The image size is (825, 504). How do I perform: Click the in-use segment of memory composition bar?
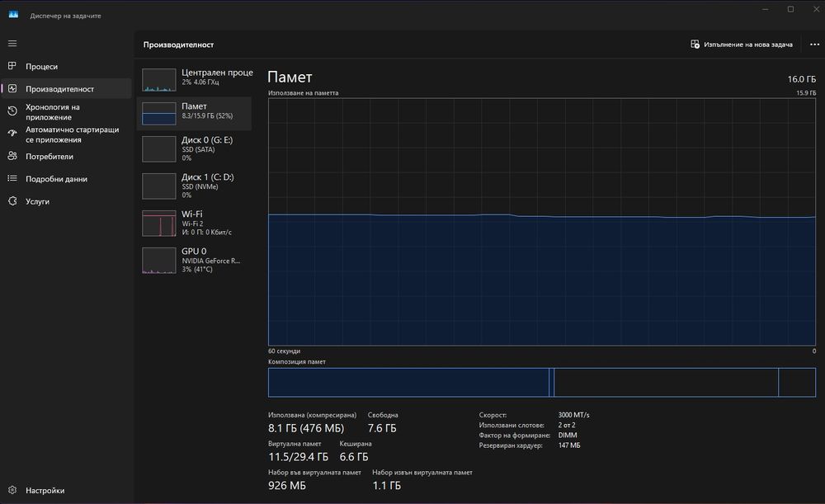tap(409, 383)
